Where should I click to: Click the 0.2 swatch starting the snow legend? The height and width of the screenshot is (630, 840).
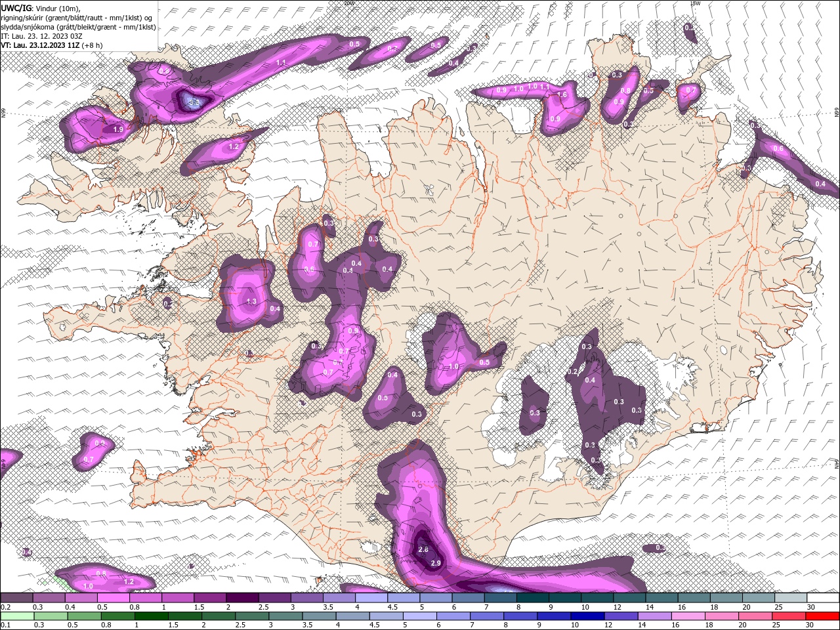16,598
